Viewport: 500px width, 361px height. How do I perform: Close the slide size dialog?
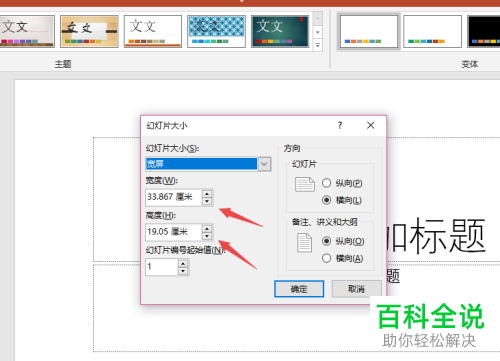tap(370, 125)
